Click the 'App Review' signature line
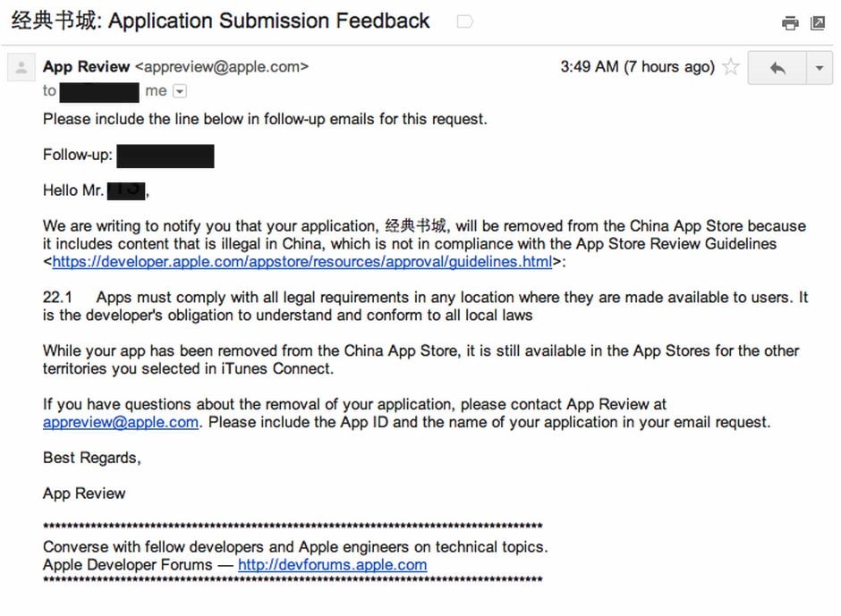The width and height of the screenshot is (841, 616). (x=84, y=494)
